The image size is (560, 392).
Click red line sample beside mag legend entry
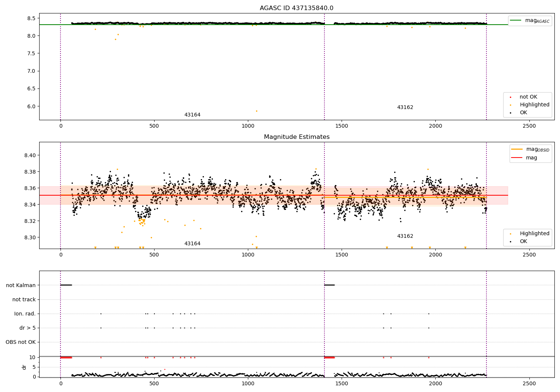tap(517, 158)
